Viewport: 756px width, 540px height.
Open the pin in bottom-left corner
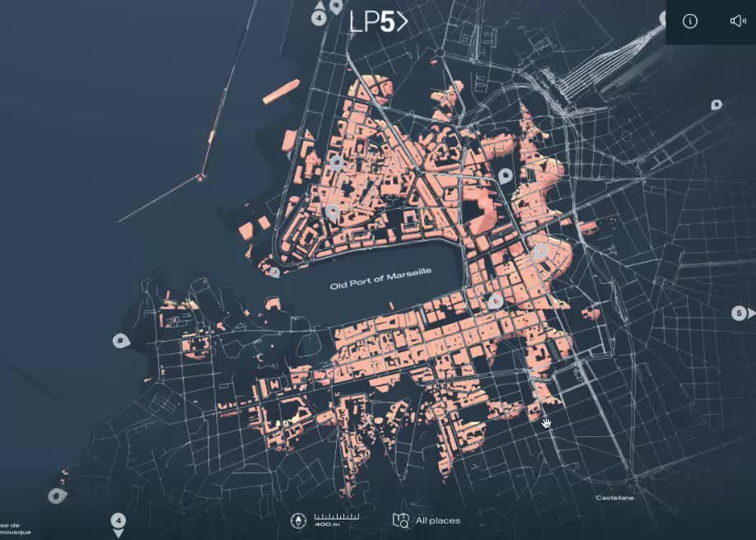click(x=56, y=496)
